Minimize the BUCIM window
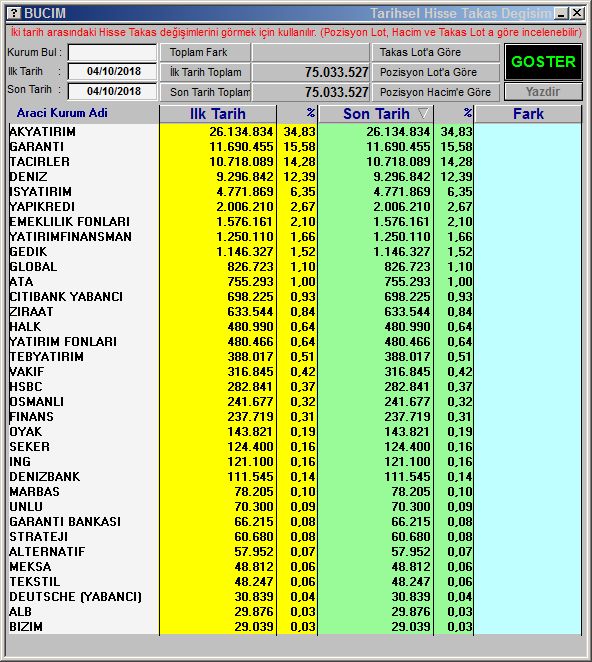The image size is (592, 662). pos(561,14)
